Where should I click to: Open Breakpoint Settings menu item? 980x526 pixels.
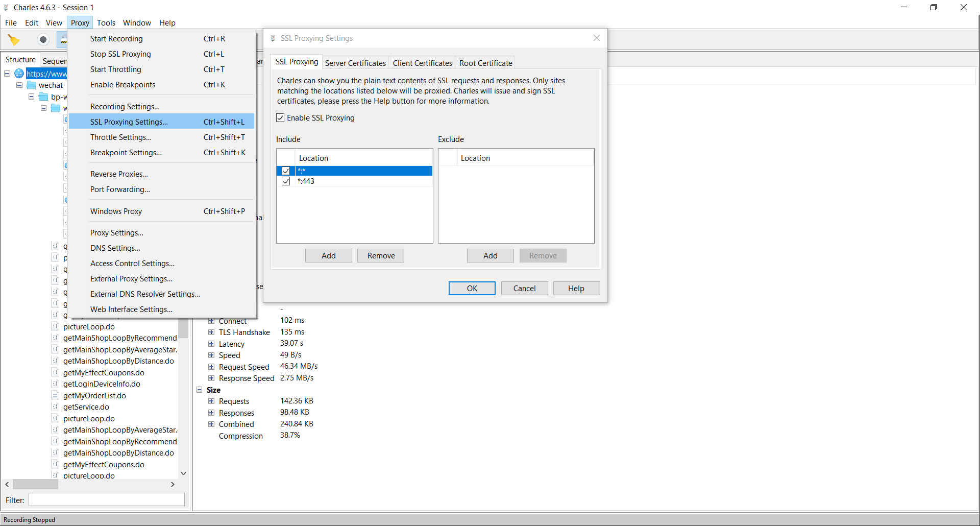(161, 153)
